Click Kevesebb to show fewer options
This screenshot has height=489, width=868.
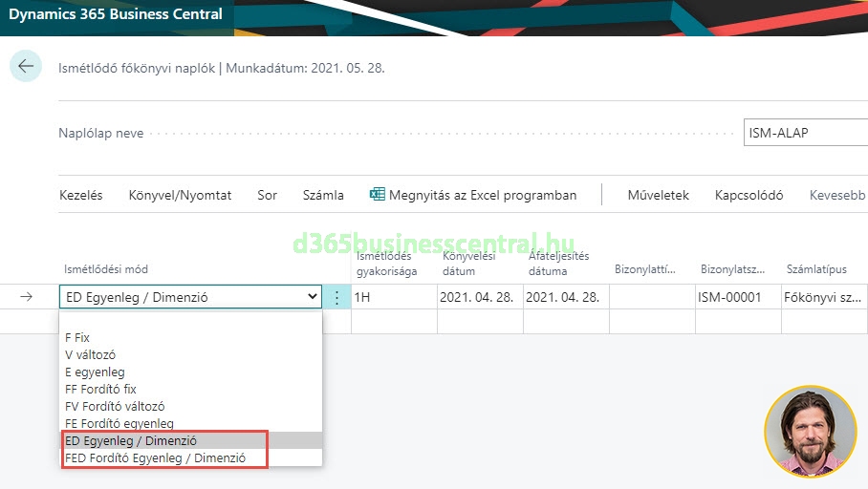point(837,195)
